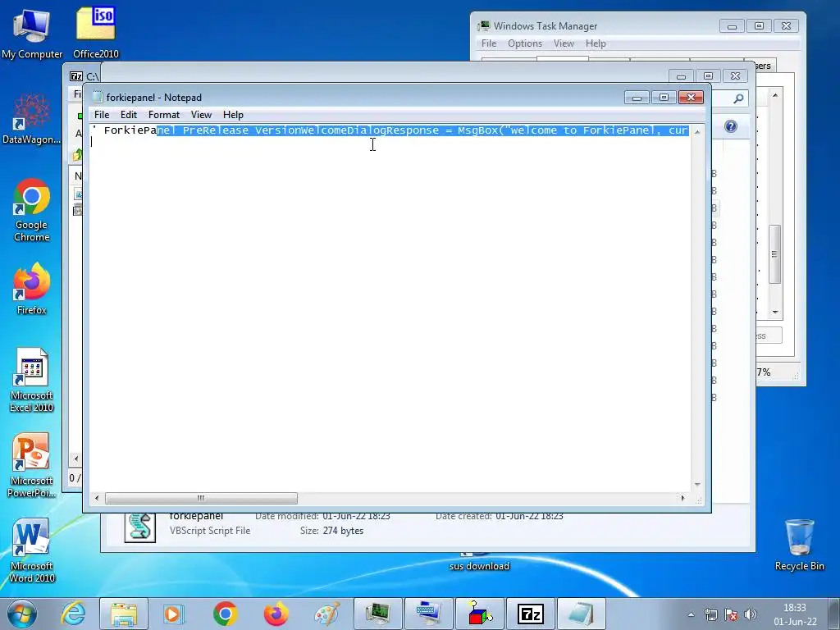This screenshot has height=630, width=840.
Task: Open Internet Explorer from the taskbar
Action: 73,614
